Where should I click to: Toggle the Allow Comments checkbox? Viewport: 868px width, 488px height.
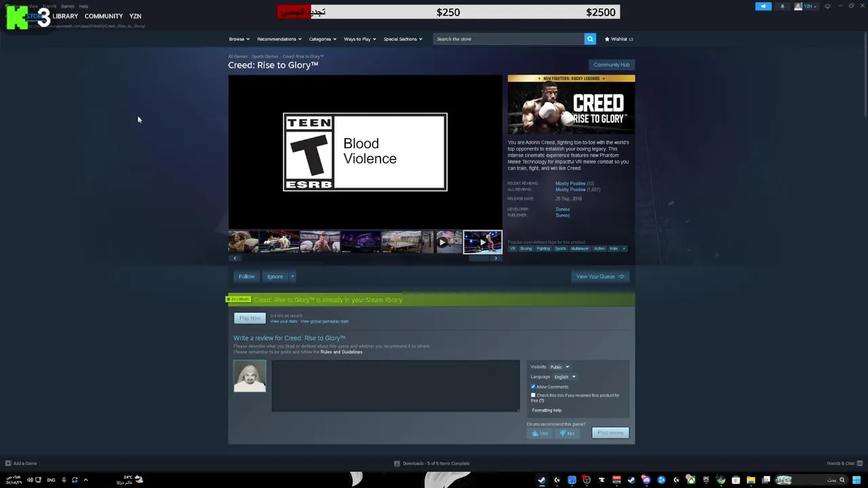(533, 386)
